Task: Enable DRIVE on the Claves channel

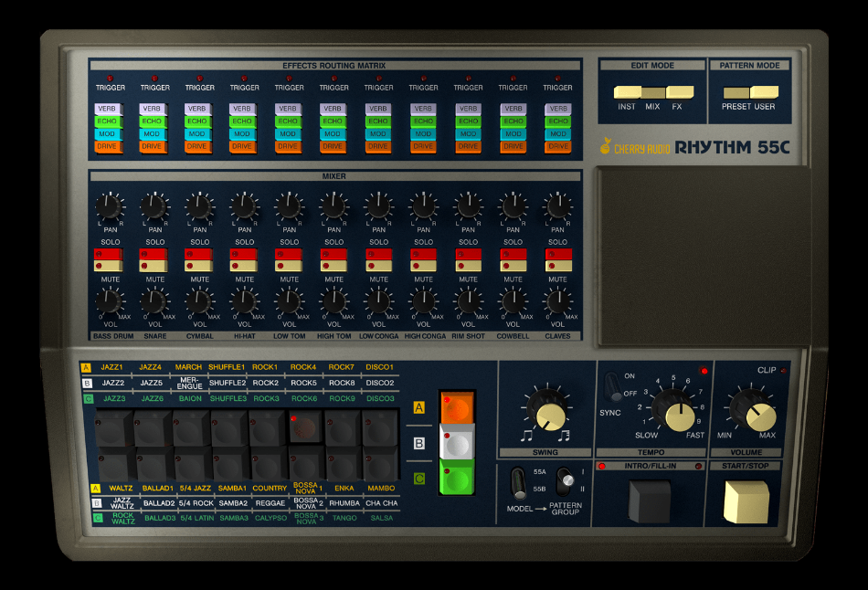Action: [558, 147]
